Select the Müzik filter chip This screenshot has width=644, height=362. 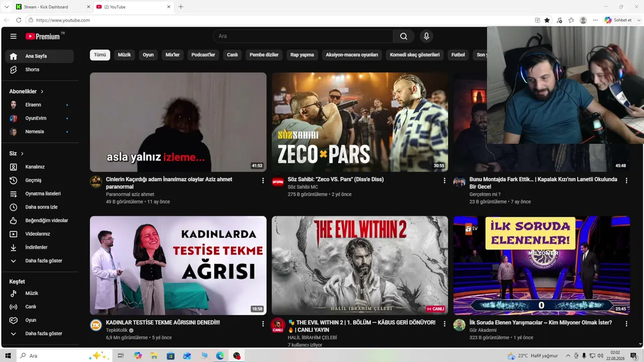(124, 55)
